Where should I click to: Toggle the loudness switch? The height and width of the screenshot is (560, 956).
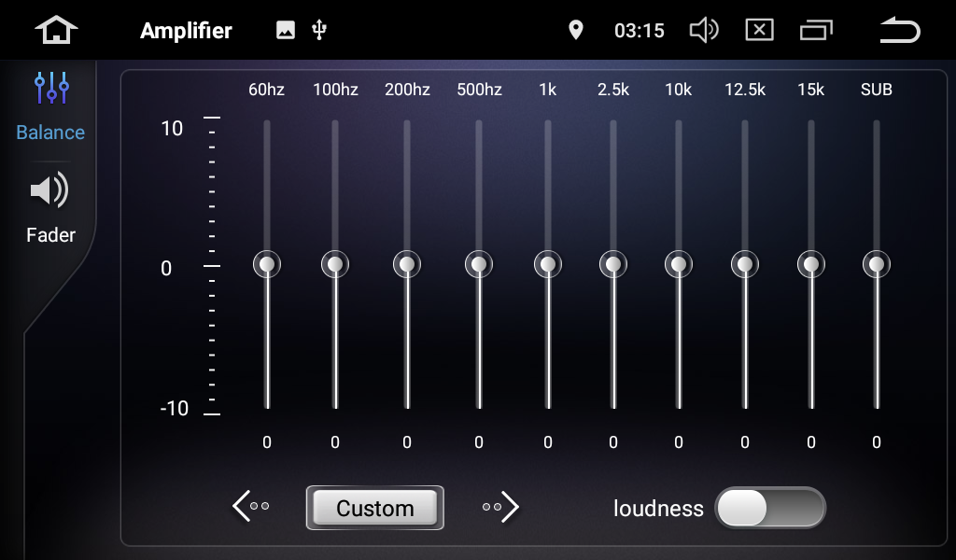[770, 508]
